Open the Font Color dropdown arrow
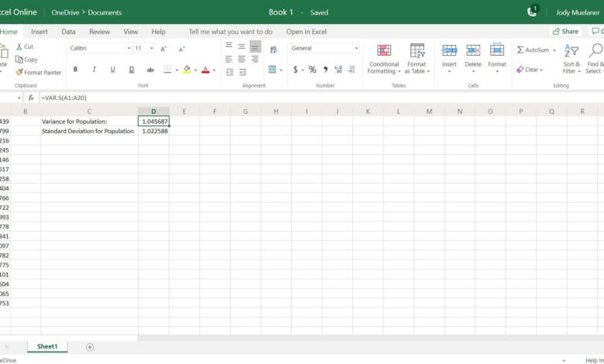 click(214, 70)
